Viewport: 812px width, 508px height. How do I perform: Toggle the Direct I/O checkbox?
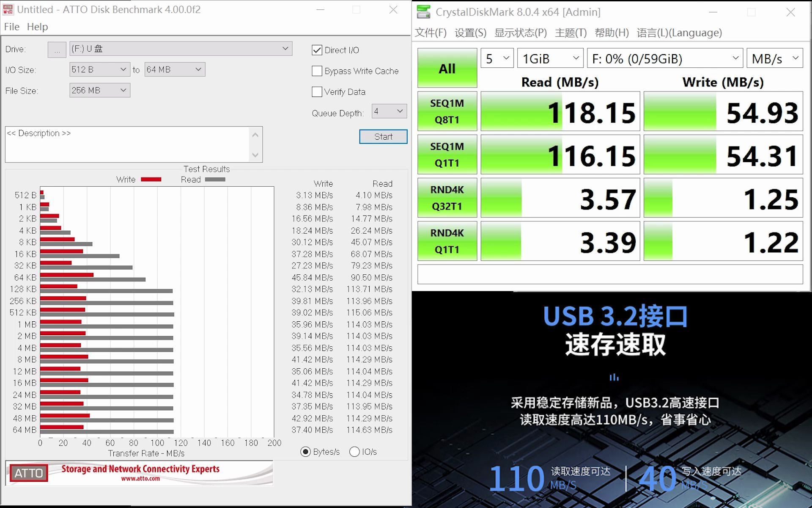coord(317,50)
